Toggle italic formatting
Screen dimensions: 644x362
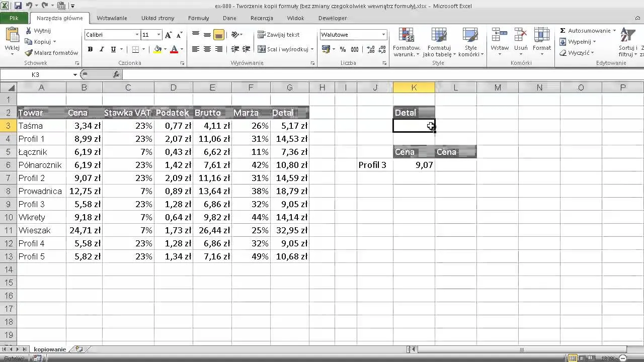tap(102, 49)
